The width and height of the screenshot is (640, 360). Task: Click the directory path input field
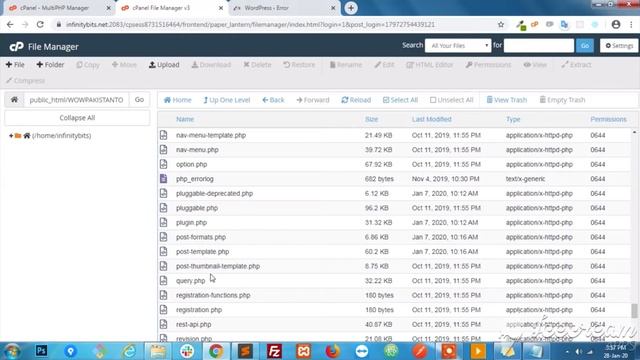click(x=76, y=100)
